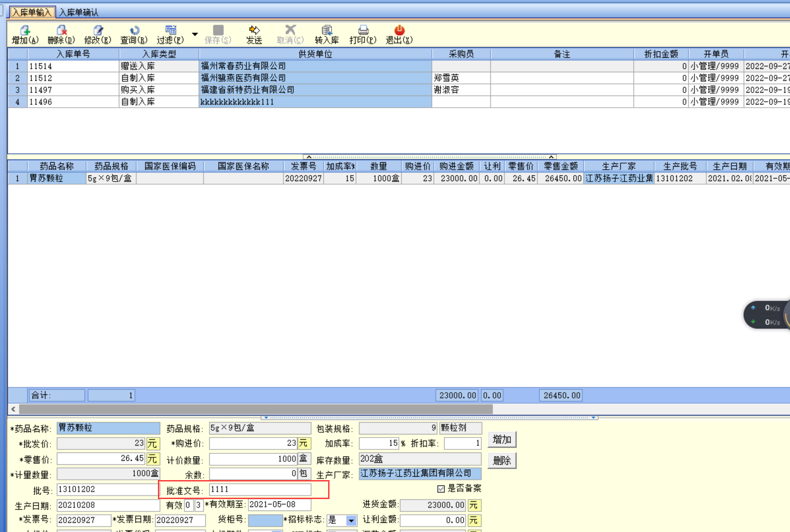This screenshot has width=790, height=532.
Task: Click the 删除(D) delete toolbar icon
Action: coord(61,35)
